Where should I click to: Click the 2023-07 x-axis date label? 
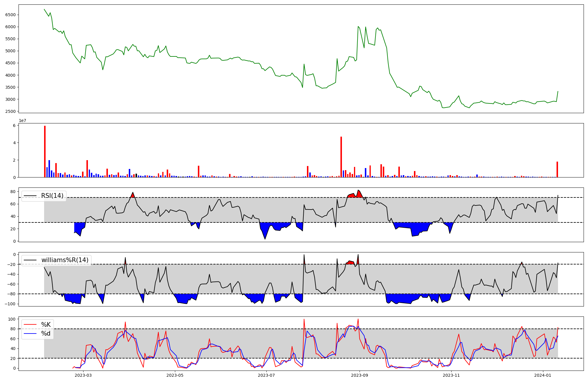(x=266, y=375)
